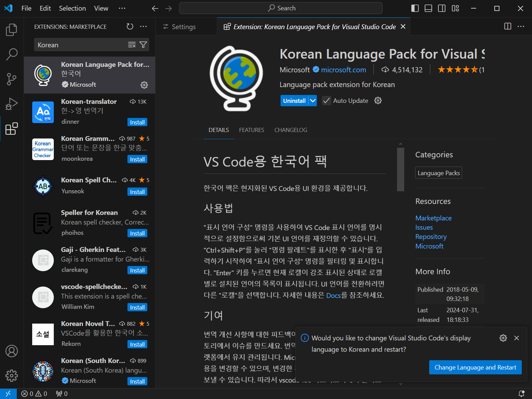Go back with navigation arrow
Viewport: 532px width, 399px height.
155,8
